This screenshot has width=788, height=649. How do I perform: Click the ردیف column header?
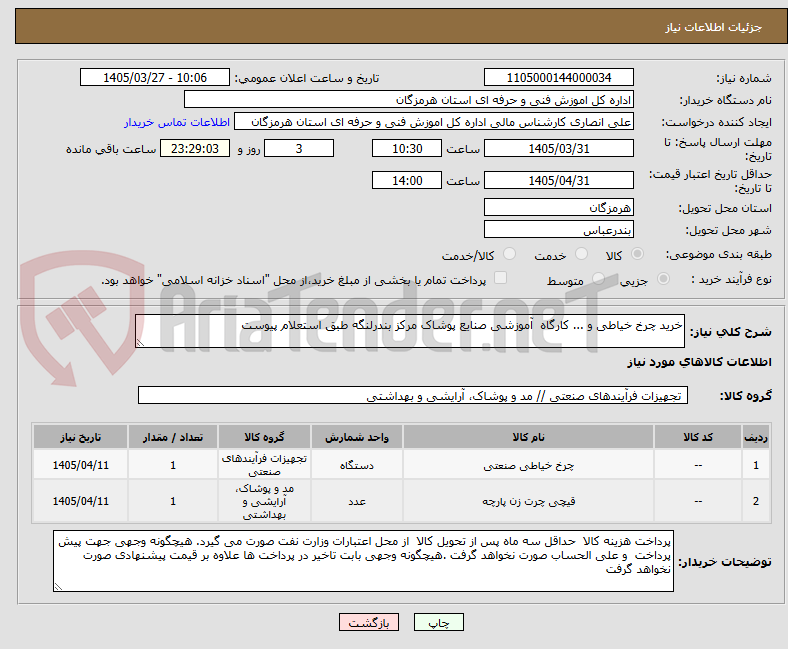pos(756,437)
